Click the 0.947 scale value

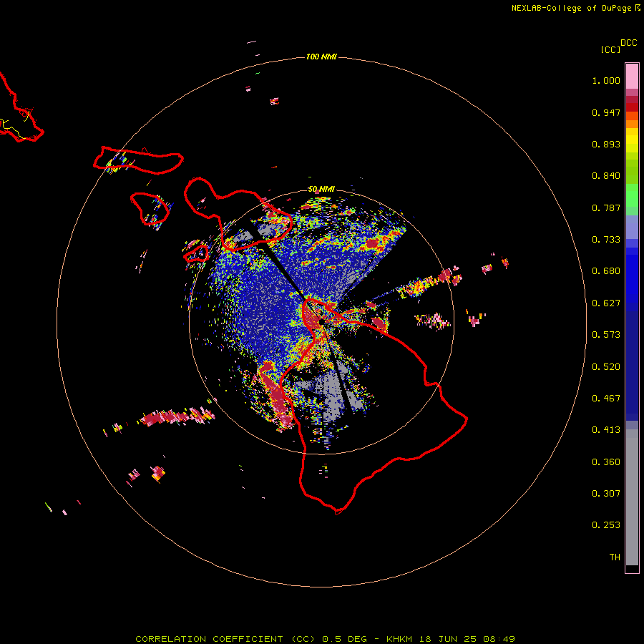click(x=606, y=112)
